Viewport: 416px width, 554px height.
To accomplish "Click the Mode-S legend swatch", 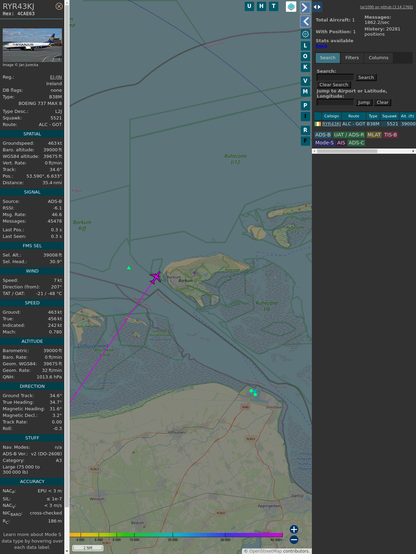I will point(324,143).
